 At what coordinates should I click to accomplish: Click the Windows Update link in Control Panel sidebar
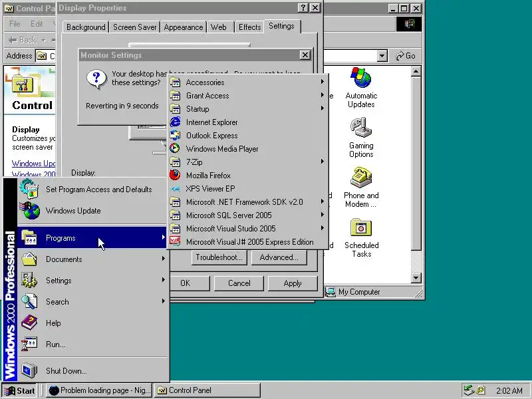[33, 164]
